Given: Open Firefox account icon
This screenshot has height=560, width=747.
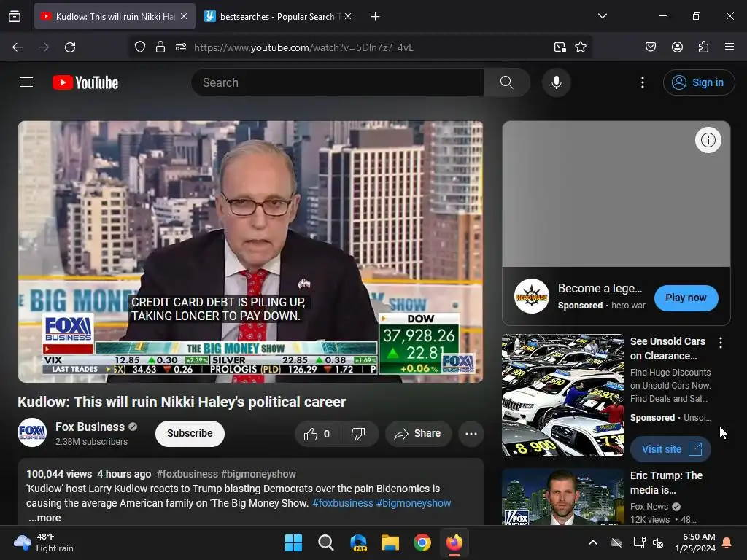Looking at the screenshot, I should tap(677, 47).
